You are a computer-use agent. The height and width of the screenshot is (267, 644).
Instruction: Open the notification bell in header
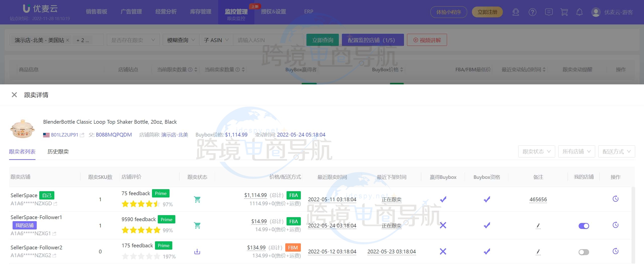tap(579, 12)
